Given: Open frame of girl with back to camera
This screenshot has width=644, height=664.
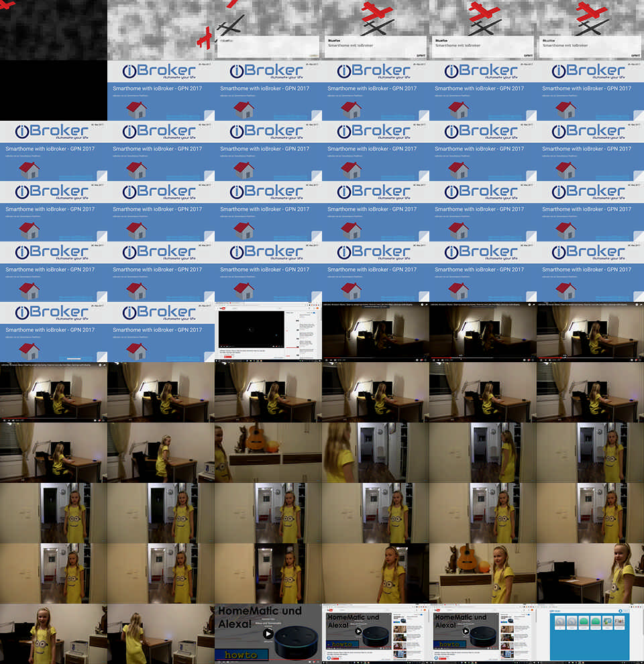Looking at the screenshot, I should pos(161,634).
